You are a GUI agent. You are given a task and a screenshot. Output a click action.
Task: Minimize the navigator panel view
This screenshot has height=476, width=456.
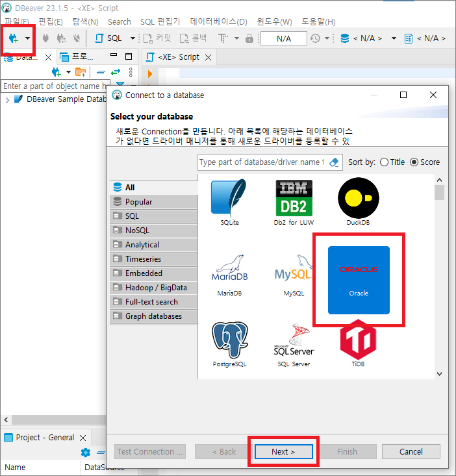(114, 55)
